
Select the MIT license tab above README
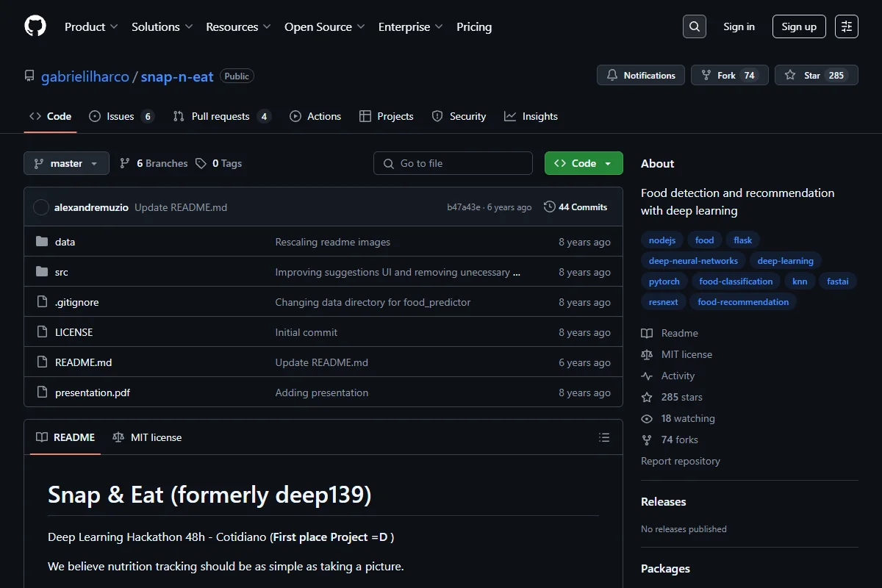click(147, 437)
